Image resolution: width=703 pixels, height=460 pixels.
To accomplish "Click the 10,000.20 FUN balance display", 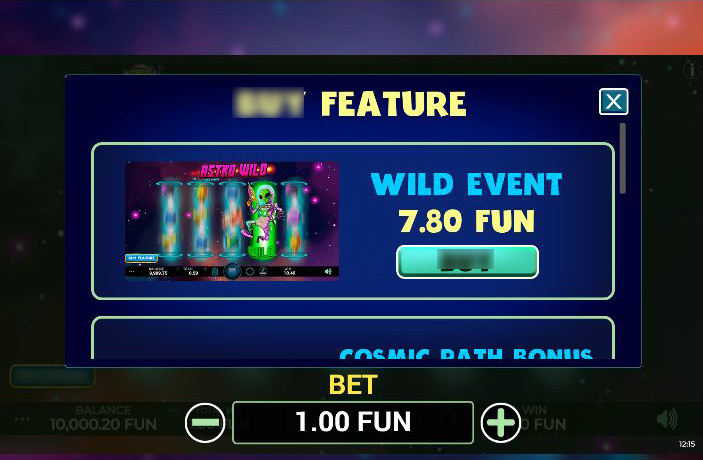I will pos(103,424).
